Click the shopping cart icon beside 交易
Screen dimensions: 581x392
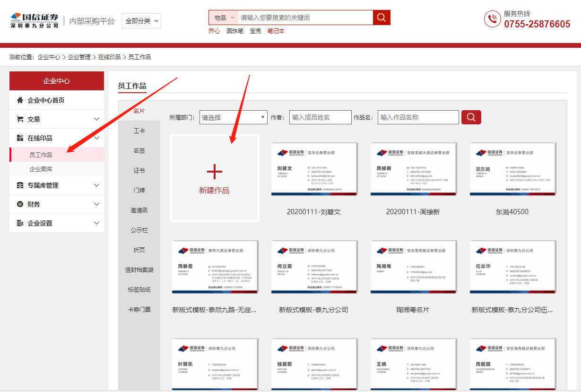tap(20, 119)
